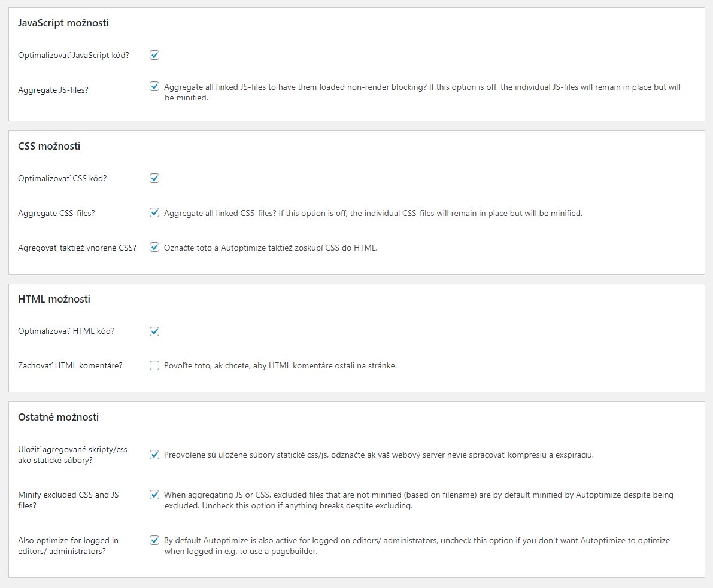The image size is (713, 588).
Task: Click 'When aggregating JS or CSS' description
Action: point(419,500)
